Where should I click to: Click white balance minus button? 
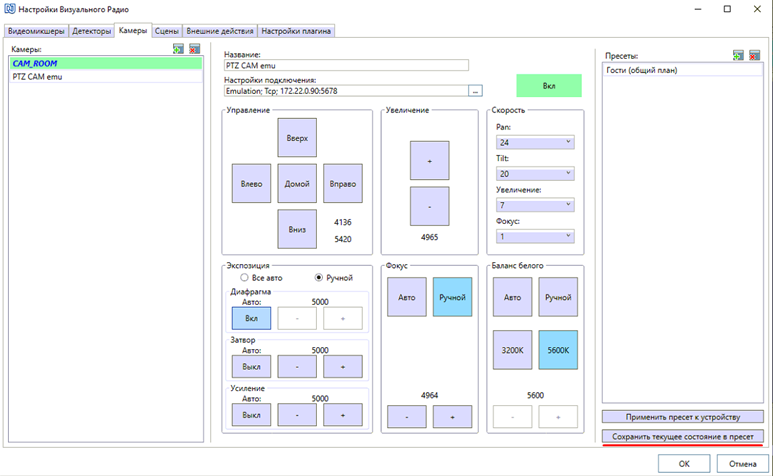point(513,417)
